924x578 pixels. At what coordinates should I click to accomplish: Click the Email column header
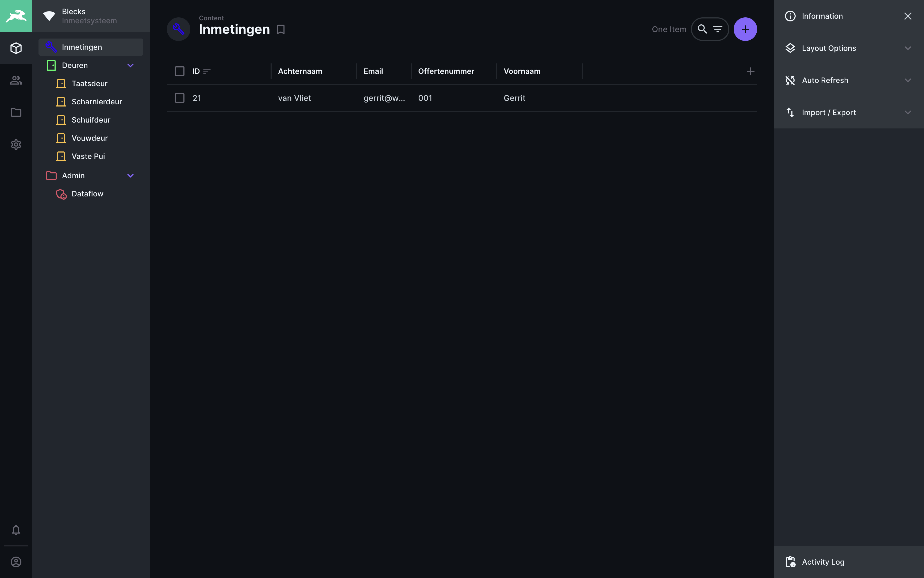pos(373,71)
